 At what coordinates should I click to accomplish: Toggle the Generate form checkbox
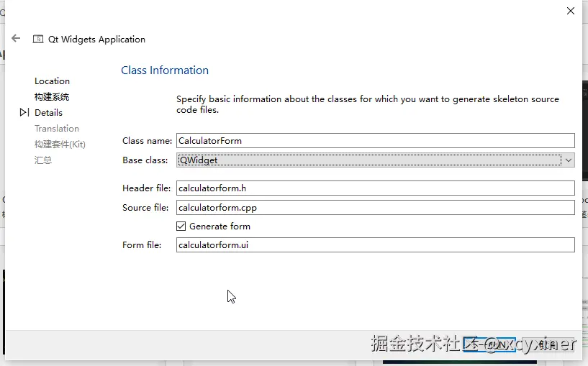[x=181, y=227]
